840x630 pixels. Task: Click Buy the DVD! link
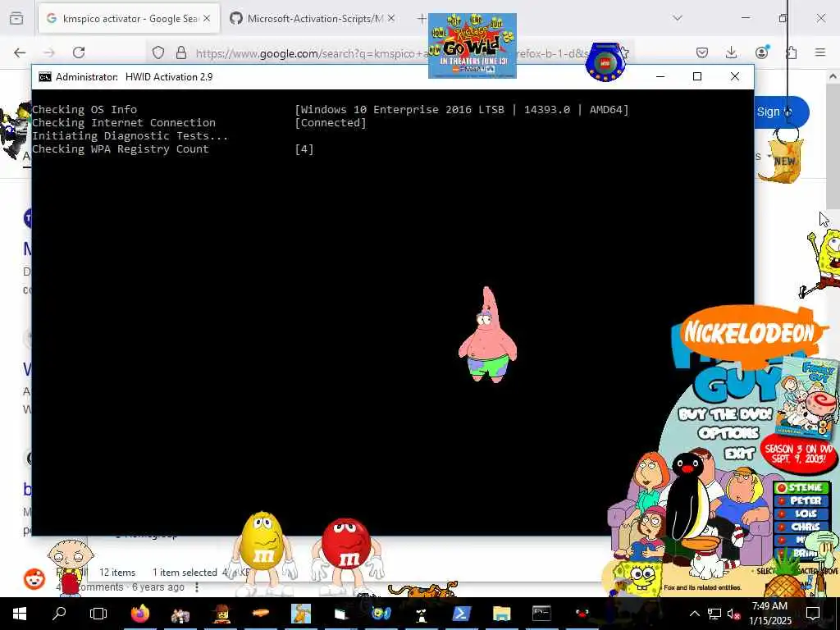click(x=725, y=414)
